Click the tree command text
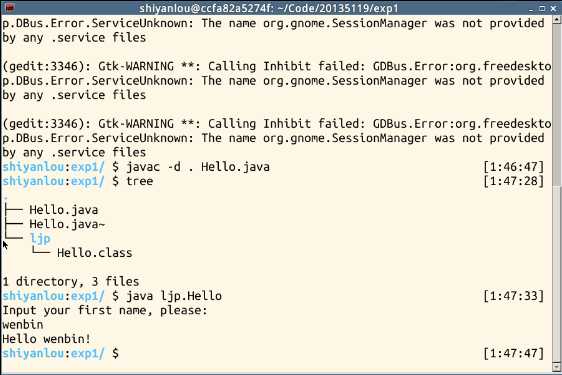562x375 pixels. click(139, 181)
